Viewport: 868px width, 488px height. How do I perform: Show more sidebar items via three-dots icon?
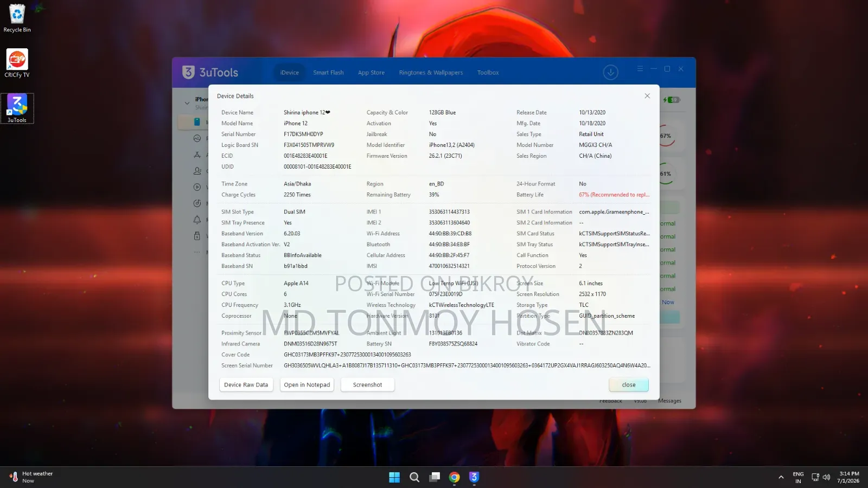[x=197, y=252]
